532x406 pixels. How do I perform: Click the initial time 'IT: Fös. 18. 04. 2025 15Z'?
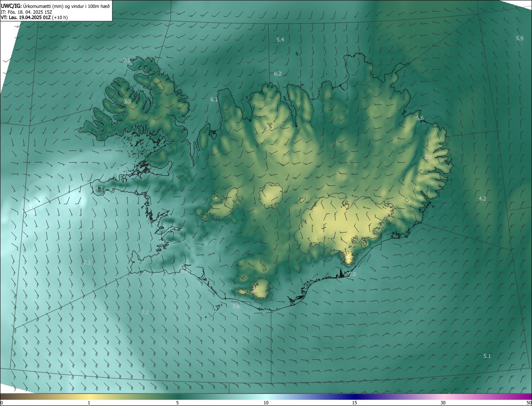(x=26, y=12)
